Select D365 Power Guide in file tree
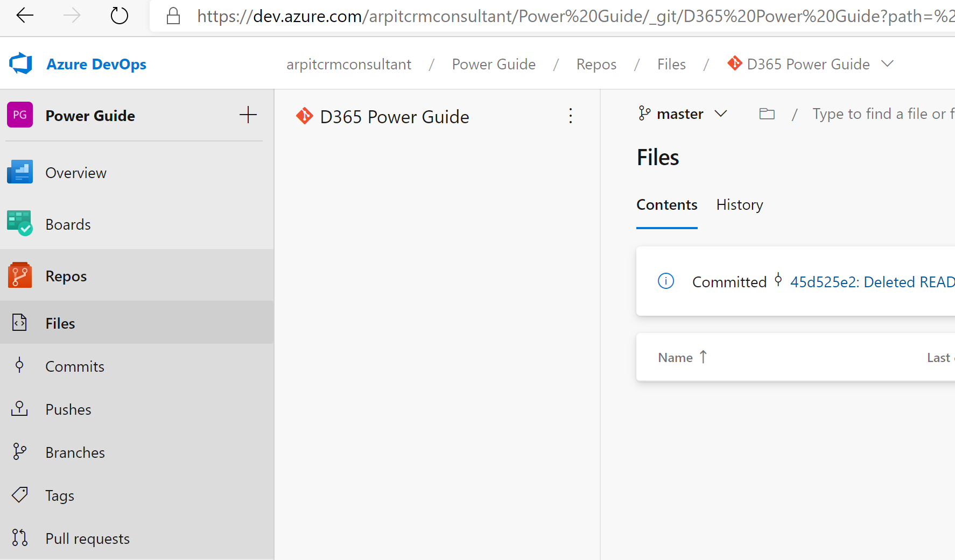The width and height of the screenshot is (955, 560). pyautogui.click(x=395, y=117)
